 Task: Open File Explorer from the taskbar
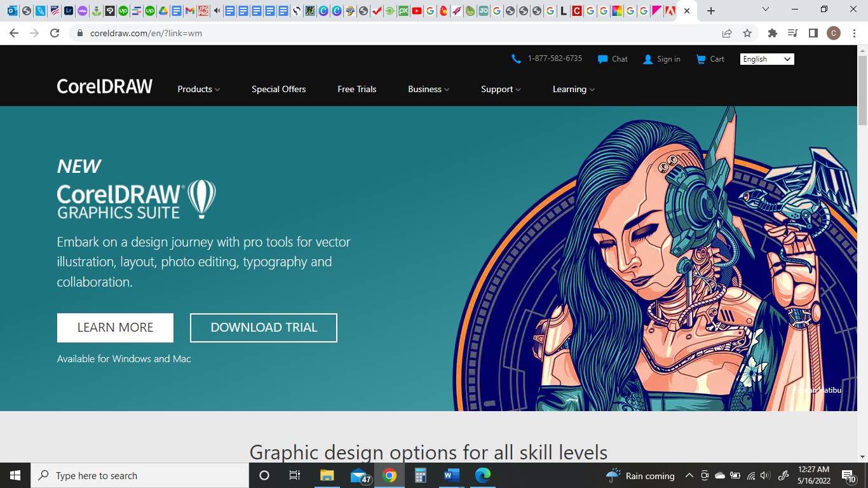coord(327,475)
